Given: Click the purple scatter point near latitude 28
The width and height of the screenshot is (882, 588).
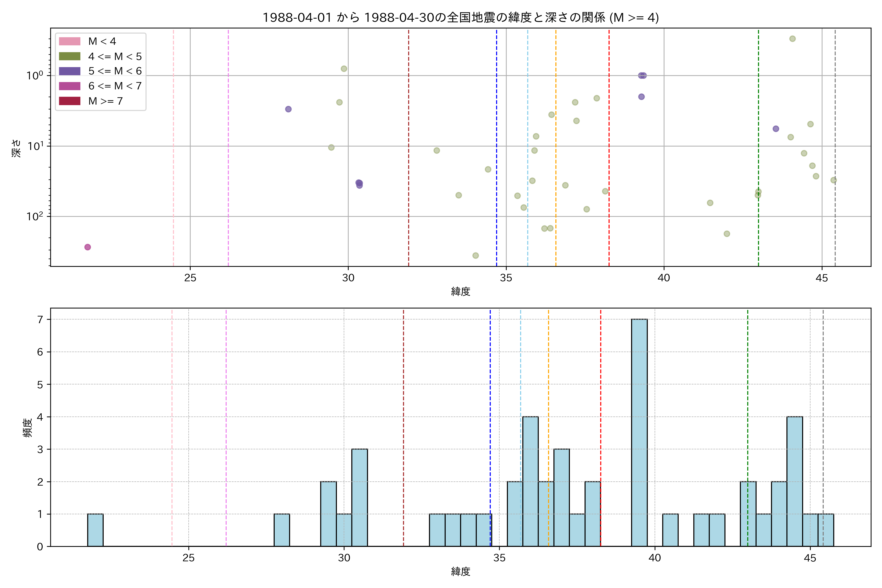Looking at the screenshot, I should coord(288,109).
